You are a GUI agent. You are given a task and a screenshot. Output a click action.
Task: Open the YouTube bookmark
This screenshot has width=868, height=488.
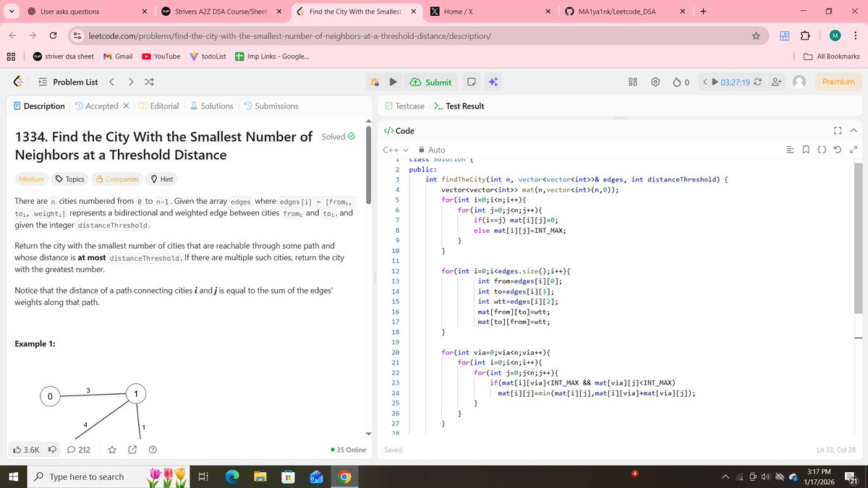(x=161, y=56)
